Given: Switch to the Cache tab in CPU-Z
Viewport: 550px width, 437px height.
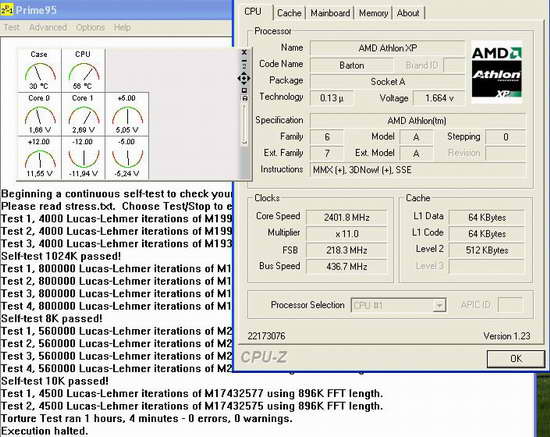Looking at the screenshot, I should 289,13.
